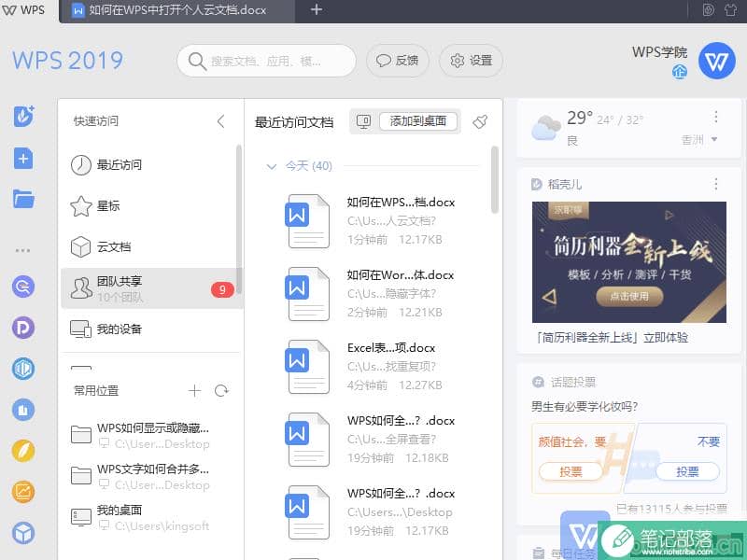Collapse the 今天 (40) group
Viewport: 747px width, 560px height.
(x=272, y=166)
